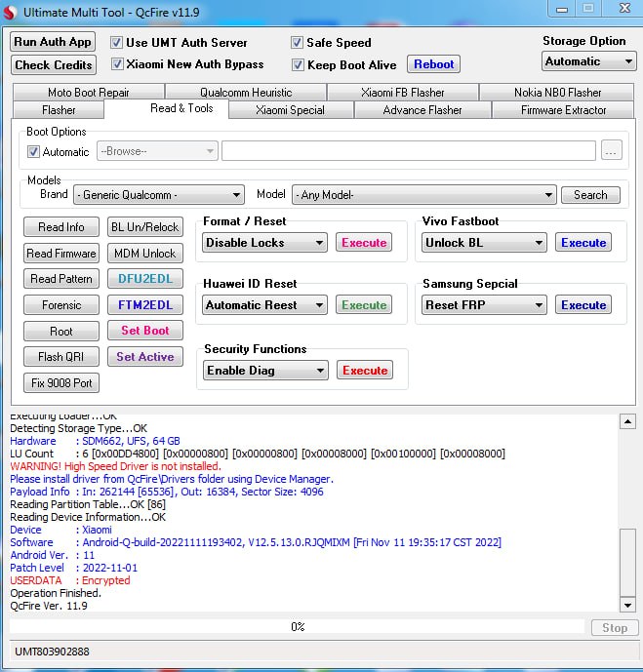Click FTM2EDL button

click(144, 305)
